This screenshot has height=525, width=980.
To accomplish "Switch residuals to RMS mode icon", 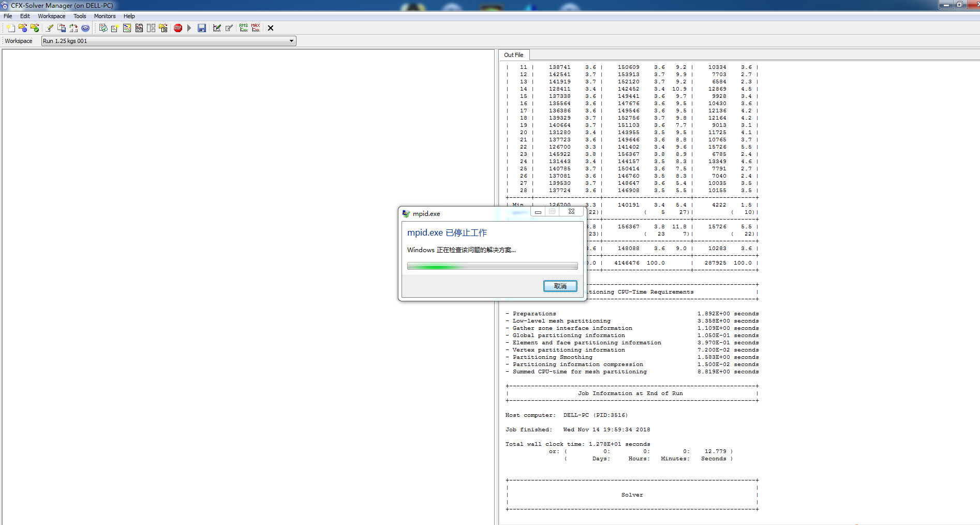I will (x=243, y=28).
